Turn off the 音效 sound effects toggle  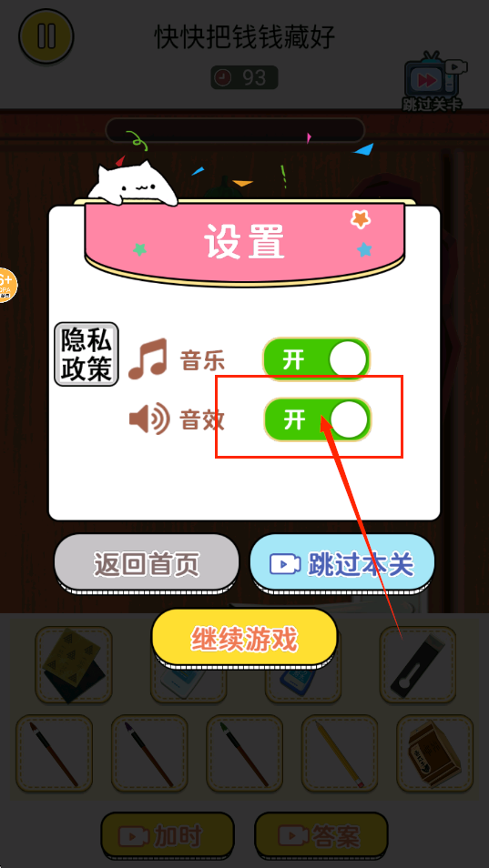click(317, 420)
